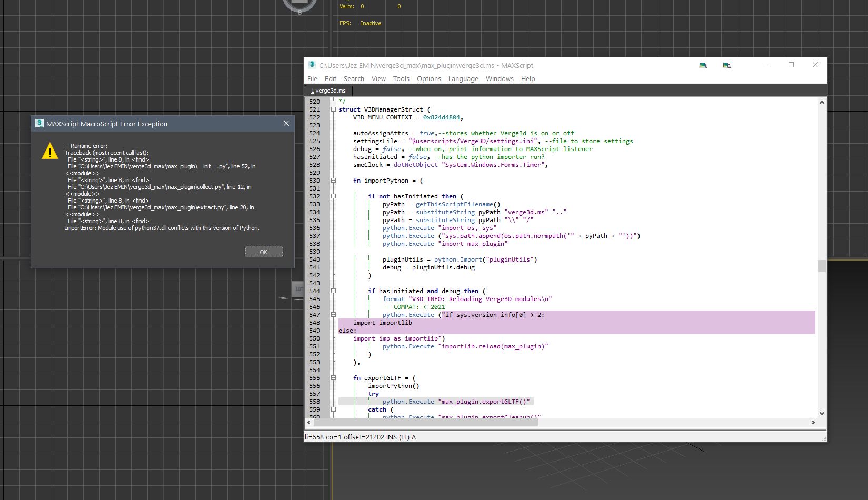Image resolution: width=868 pixels, height=500 pixels.
Task: Open the Tools menu
Action: pyautogui.click(x=401, y=78)
